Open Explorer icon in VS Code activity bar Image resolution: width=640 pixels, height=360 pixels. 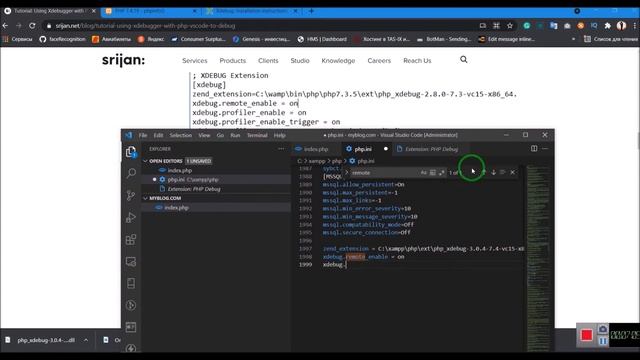coord(131,152)
